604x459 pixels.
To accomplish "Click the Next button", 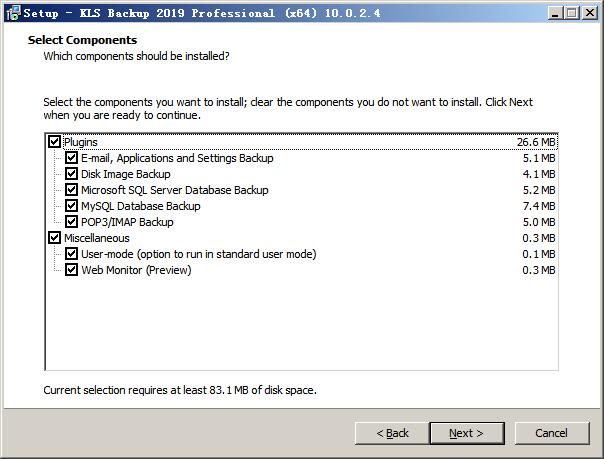I will click(x=467, y=433).
